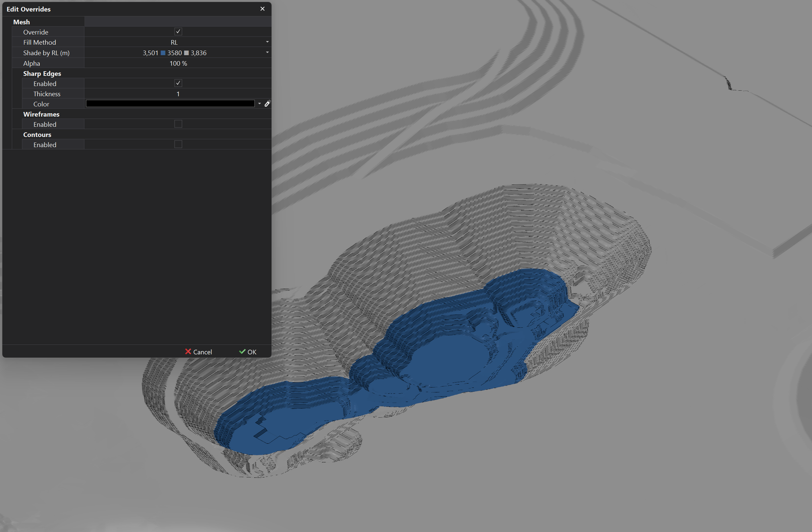This screenshot has height=532, width=812.
Task: Close the Edit Overrides dialog with the X
Action: 262,9
